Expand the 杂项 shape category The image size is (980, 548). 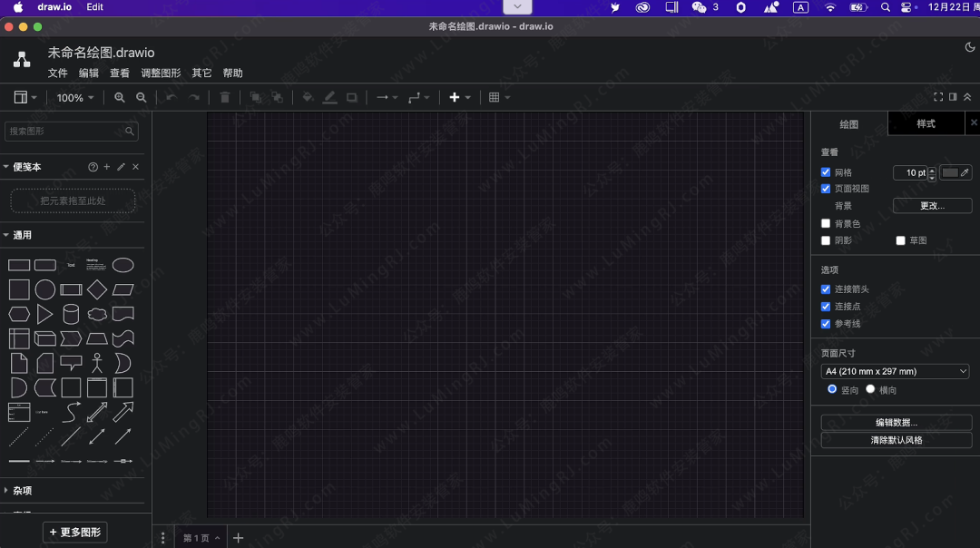(23, 490)
